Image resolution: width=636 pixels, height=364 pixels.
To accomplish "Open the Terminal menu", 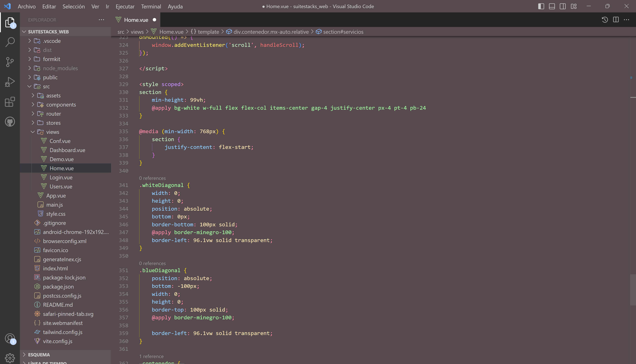I will click(x=151, y=6).
